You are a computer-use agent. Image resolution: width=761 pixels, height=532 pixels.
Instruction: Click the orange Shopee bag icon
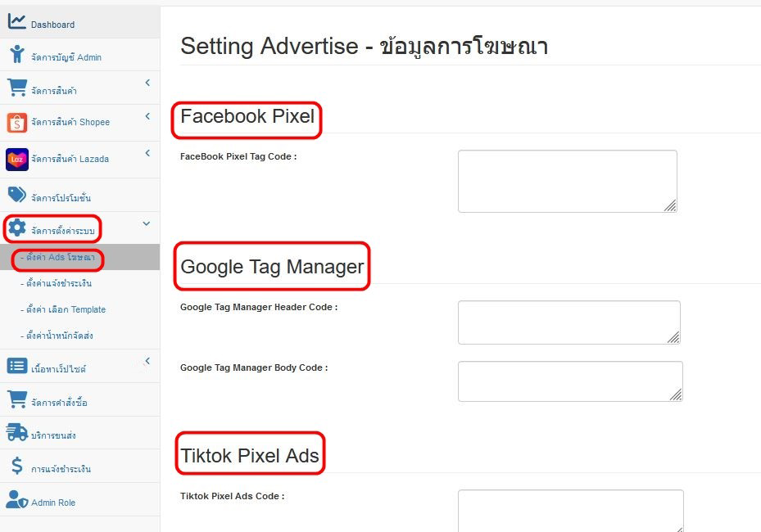[x=16, y=122]
